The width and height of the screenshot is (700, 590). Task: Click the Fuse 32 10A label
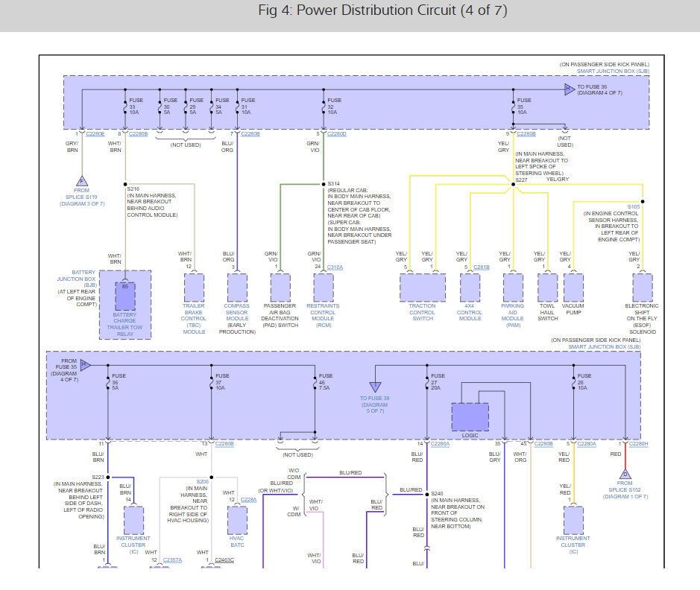click(x=335, y=106)
